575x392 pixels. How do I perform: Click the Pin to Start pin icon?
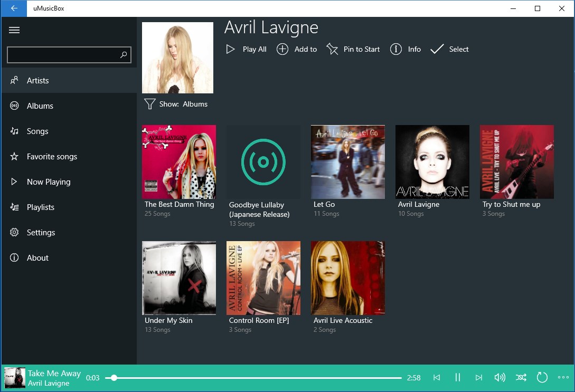tap(332, 49)
